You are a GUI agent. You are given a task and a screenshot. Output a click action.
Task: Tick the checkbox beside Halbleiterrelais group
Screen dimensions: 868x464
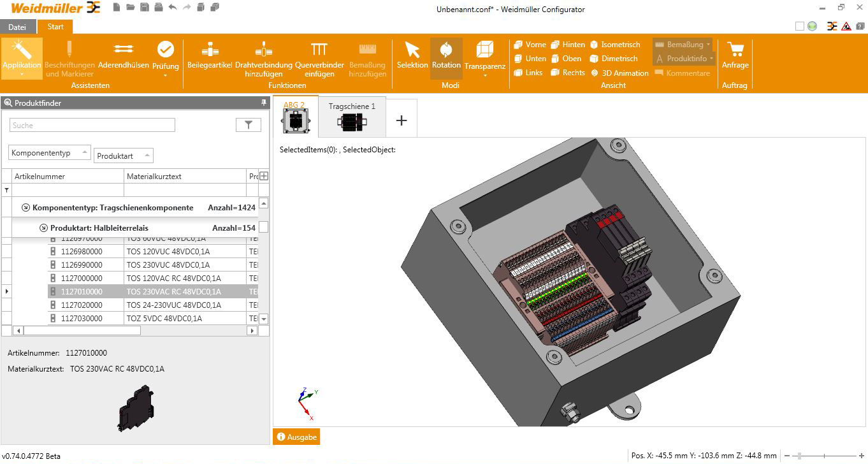pos(263,228)
